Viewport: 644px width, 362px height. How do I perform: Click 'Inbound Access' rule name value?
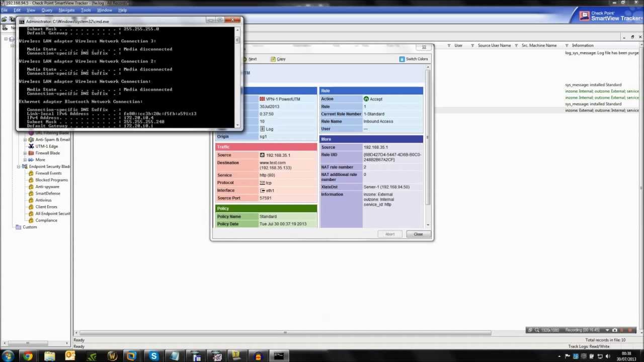pyautogui.click(x=378, y=121)
